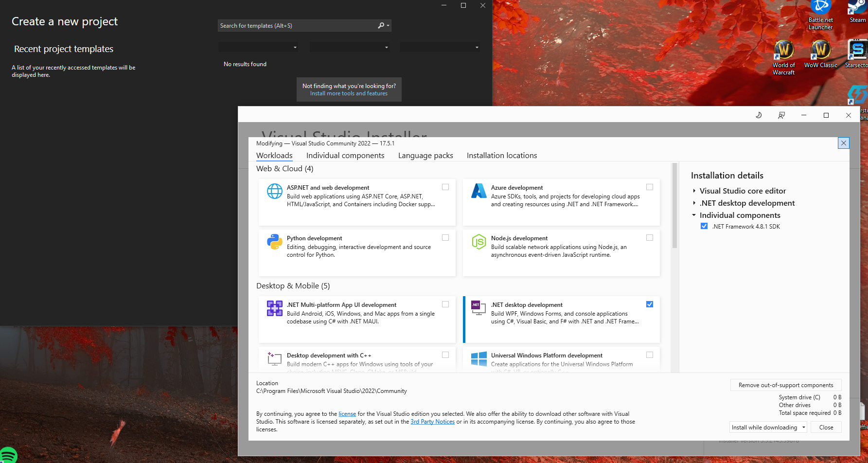Expand .NET desktop development details
The width and height of the screenshot is (868, 463).
[694, 203]
